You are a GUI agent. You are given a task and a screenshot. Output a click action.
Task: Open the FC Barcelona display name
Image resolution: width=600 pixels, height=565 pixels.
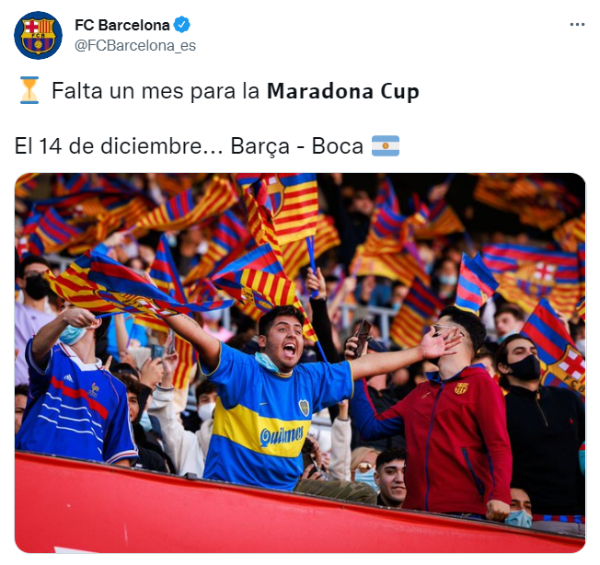[x=122, y=25]
